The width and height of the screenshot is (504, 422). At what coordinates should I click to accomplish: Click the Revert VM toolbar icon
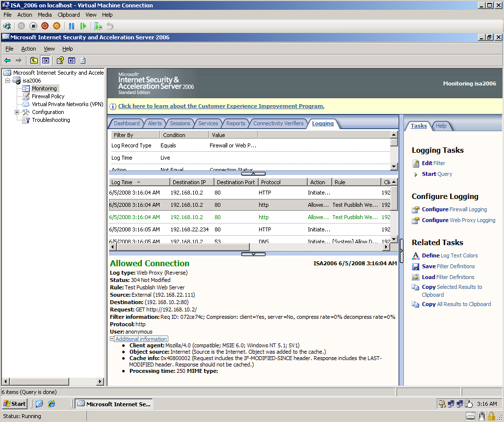tap(110, 26)
